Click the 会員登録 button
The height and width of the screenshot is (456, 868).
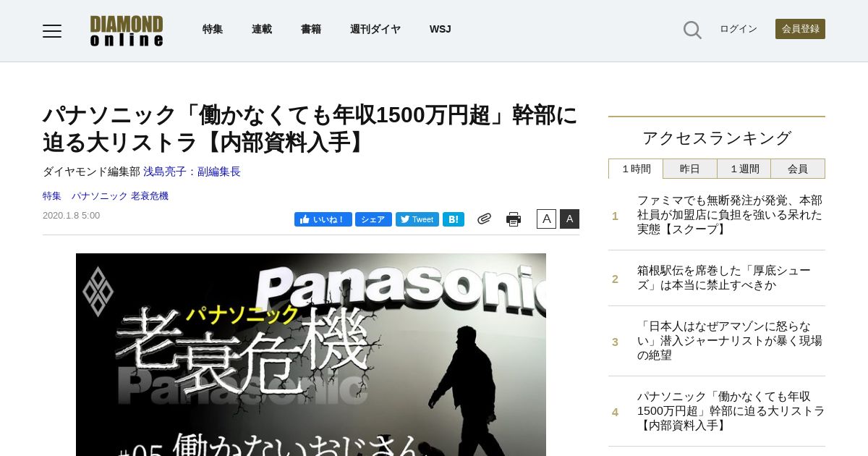[800, 29]
